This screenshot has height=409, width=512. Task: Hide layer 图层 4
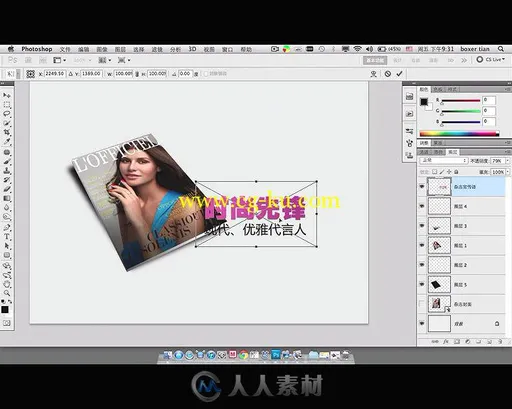coord(422,206)
